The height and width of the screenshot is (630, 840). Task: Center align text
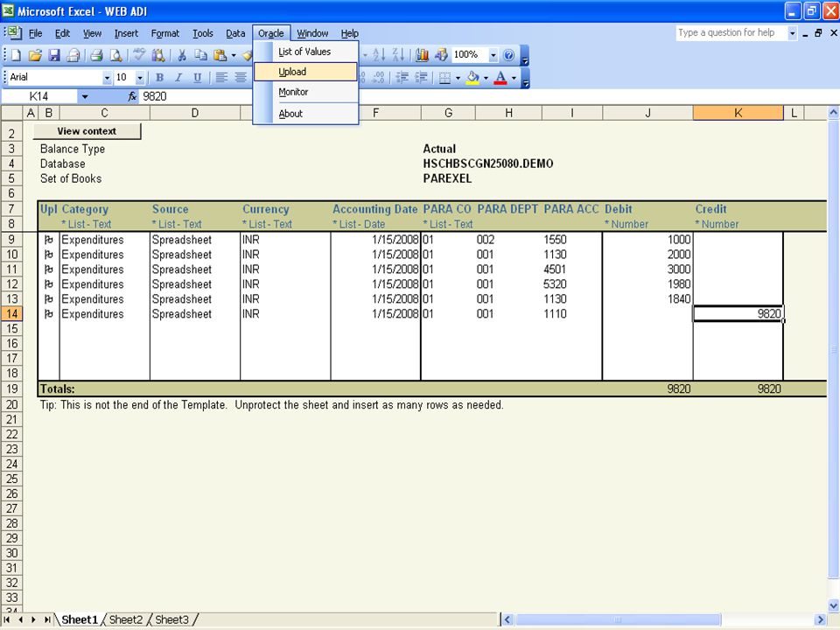tap(241, 78)
